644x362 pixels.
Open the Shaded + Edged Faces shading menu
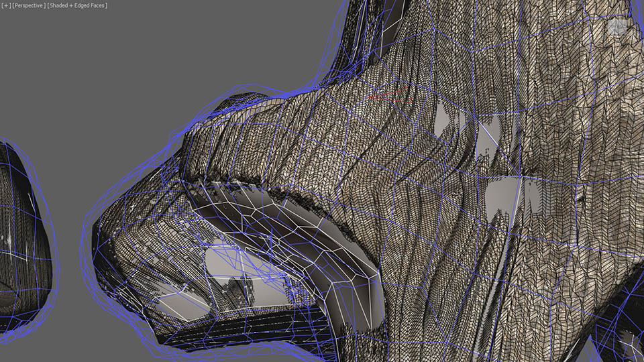77,5
